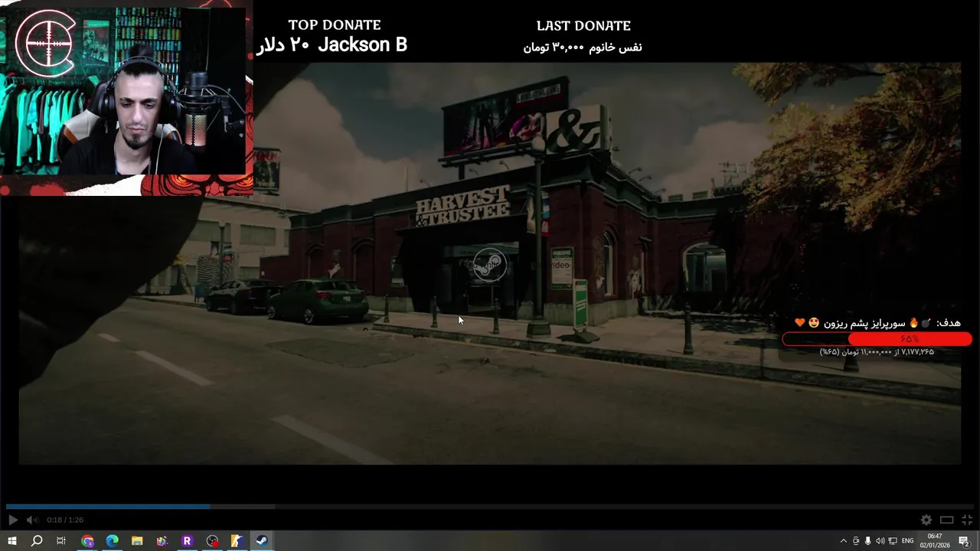Open the video player settings gear
This screenshot has width=980, height=551.
point(926,520)
